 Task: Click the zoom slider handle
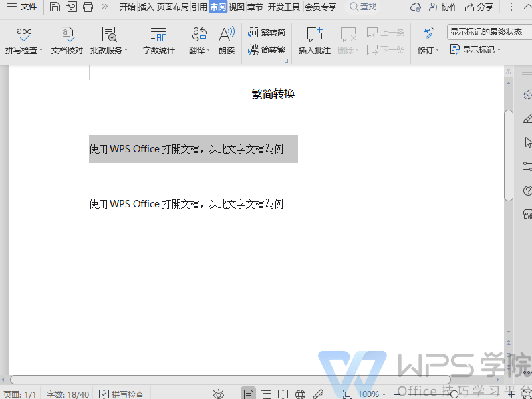tap(454, 394)
